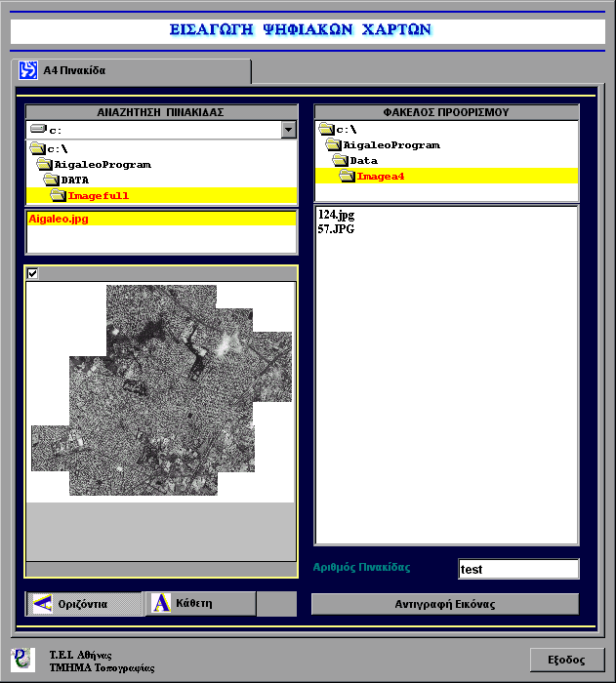Click folder icon next to Imagefull
The height and width of the screenshot is (683, 616).
(x=58, y=195)
